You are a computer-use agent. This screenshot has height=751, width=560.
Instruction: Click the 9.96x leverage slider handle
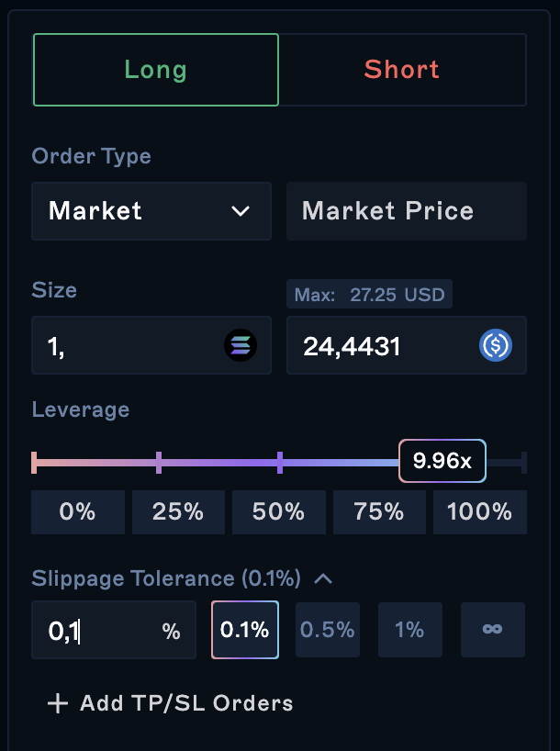(x=442, y=461)
